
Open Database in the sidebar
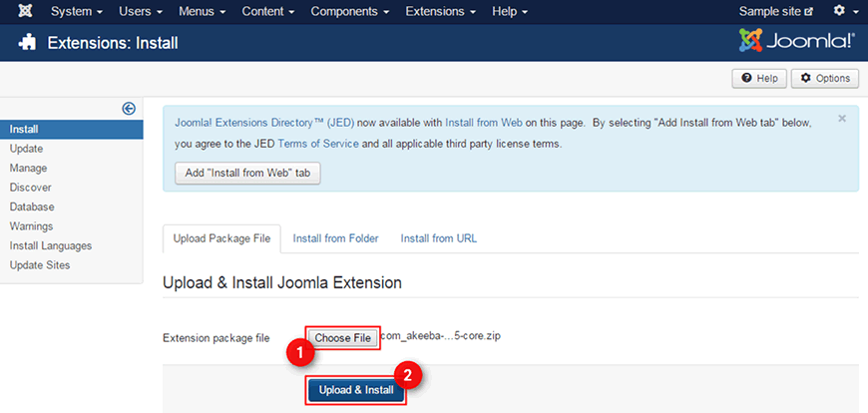32,207
